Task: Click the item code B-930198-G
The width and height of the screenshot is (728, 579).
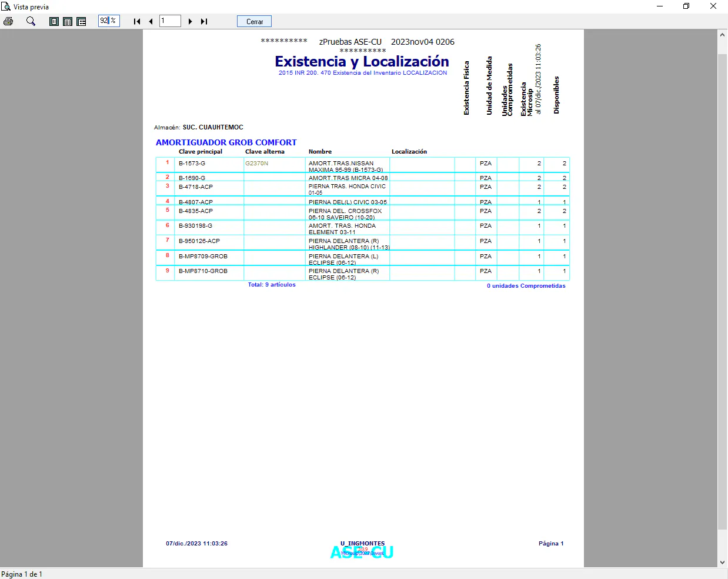Action: 196,226
